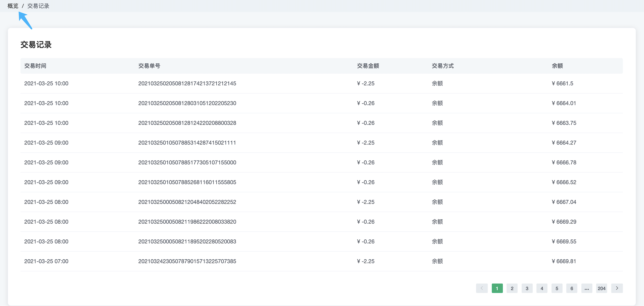Click the previous page arrow
Viewport: 644px width, 306px height.
[x=482, y=288]
